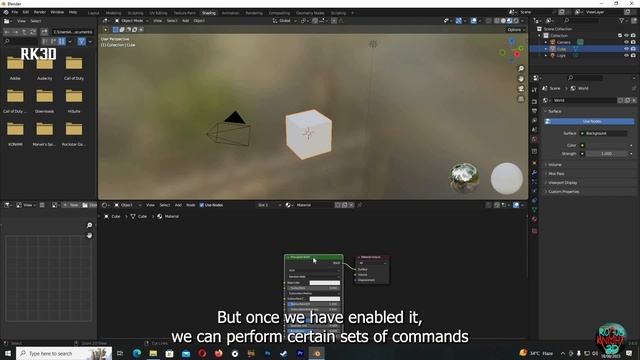Open the Object Mode dropdown in viewport
The width and height of the screenshot is (640, 360).
[x=132, y=20]
